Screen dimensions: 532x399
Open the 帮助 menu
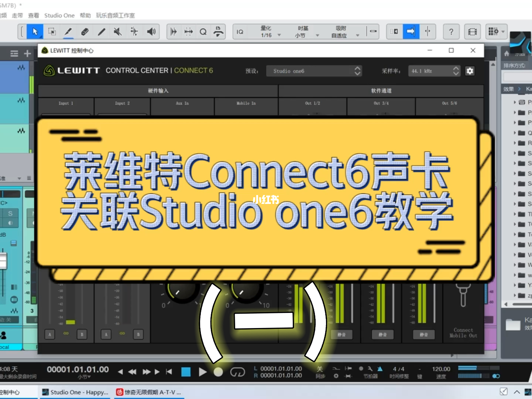pyautogui.click(x=85, y=16)
